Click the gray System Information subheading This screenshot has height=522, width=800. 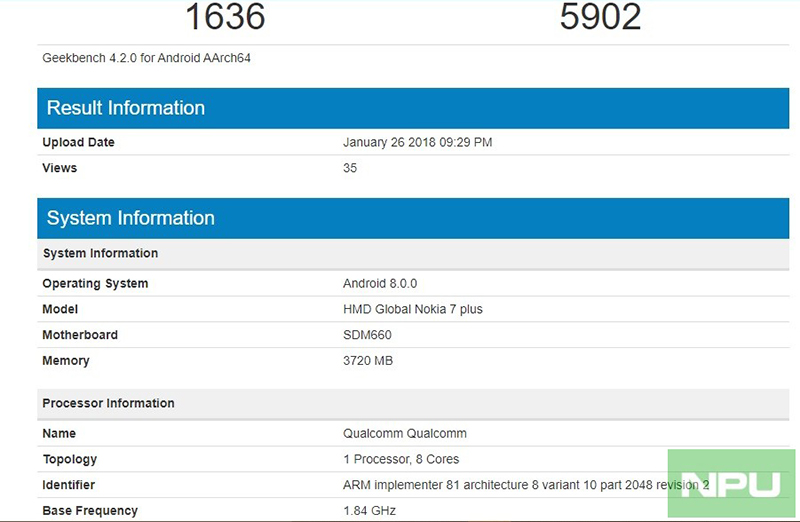[413, 254]
